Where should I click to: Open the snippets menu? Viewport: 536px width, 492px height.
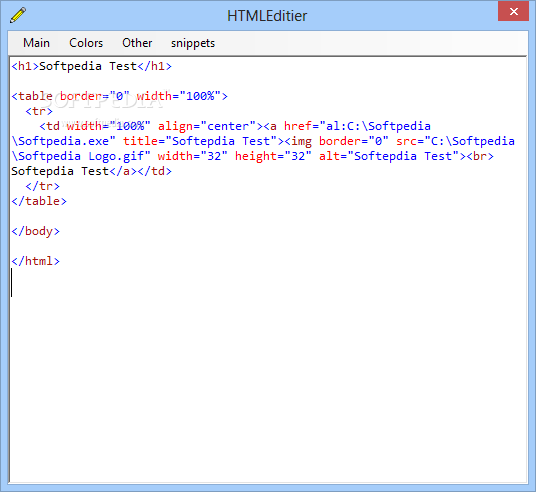tap(193, 43)
